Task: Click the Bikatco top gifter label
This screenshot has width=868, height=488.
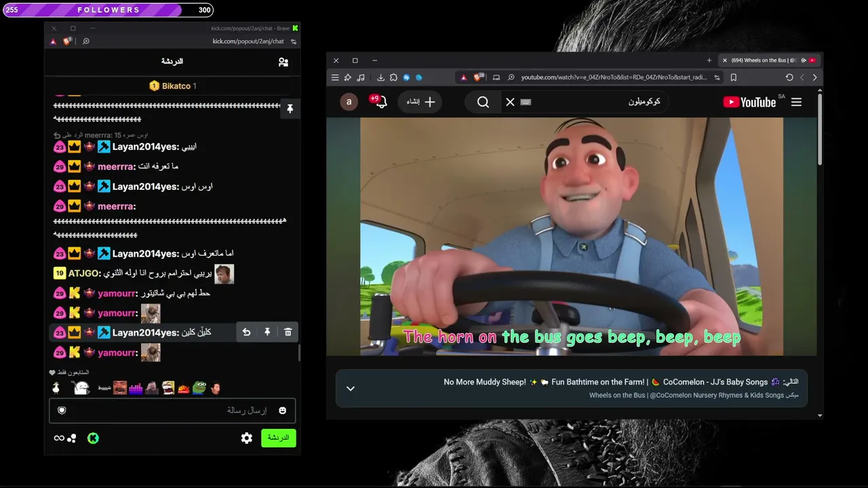Action: 172,86
